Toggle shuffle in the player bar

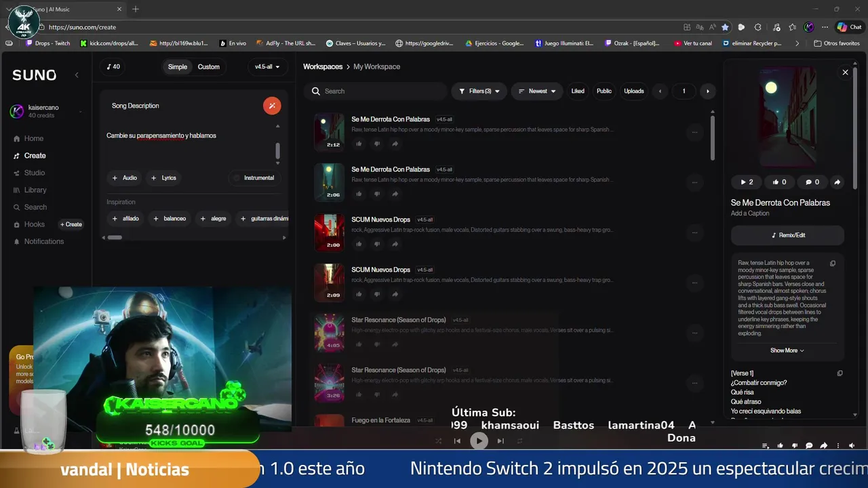[438, 441]
